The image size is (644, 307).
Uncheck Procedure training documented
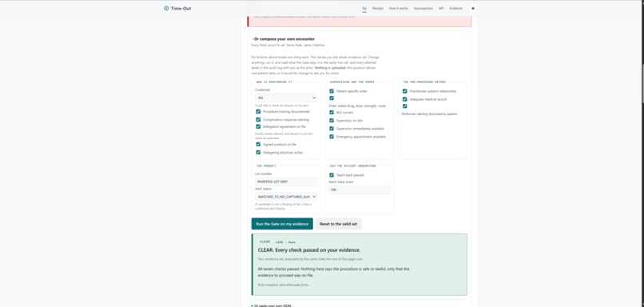[x=258, y=111]
